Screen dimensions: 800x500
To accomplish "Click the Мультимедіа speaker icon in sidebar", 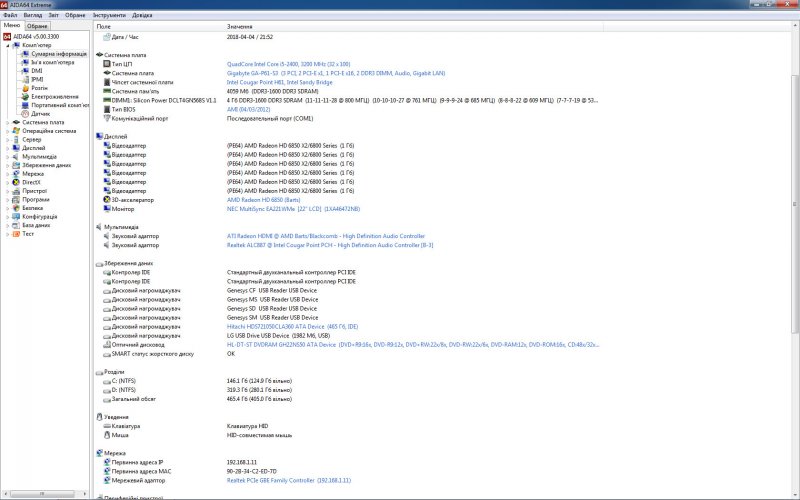I will point(16,157).
